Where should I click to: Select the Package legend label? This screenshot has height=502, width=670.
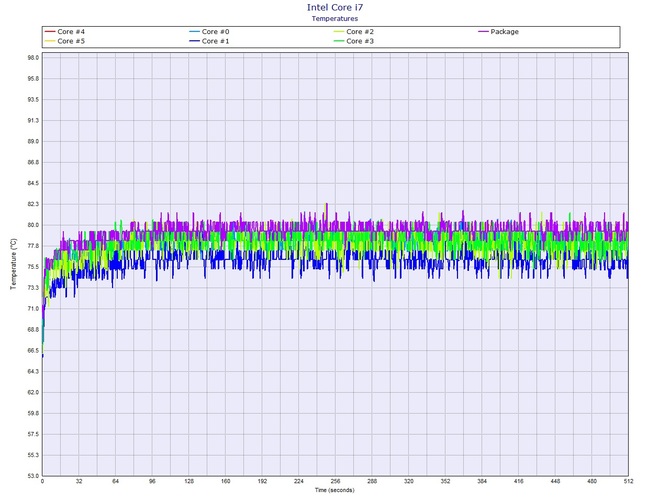[x=505, y=32]
